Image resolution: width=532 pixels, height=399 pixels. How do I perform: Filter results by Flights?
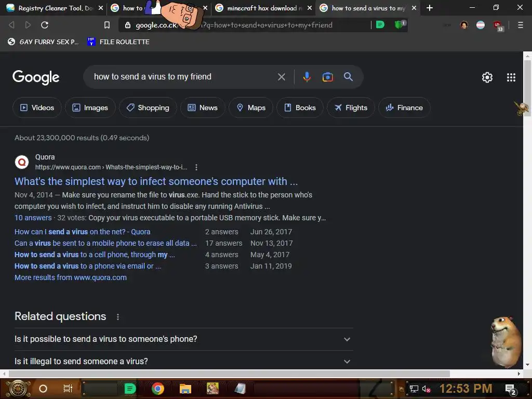[x=351, y=108]
